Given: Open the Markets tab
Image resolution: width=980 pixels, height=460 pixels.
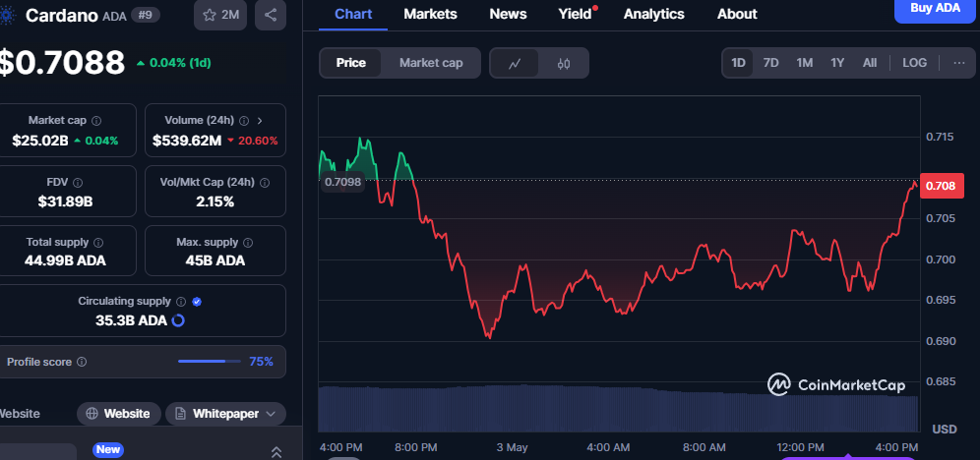Looking at the screenshot, I should [x=430, y=14].
